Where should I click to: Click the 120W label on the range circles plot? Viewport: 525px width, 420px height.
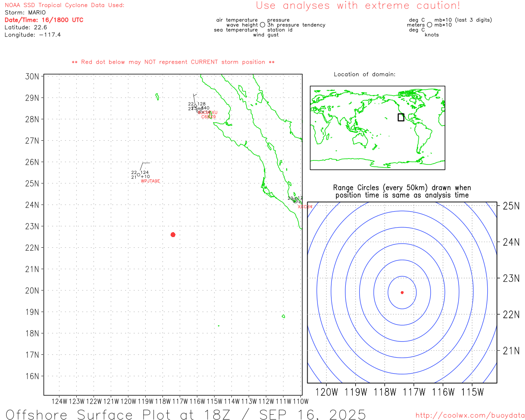coord(326,392)
